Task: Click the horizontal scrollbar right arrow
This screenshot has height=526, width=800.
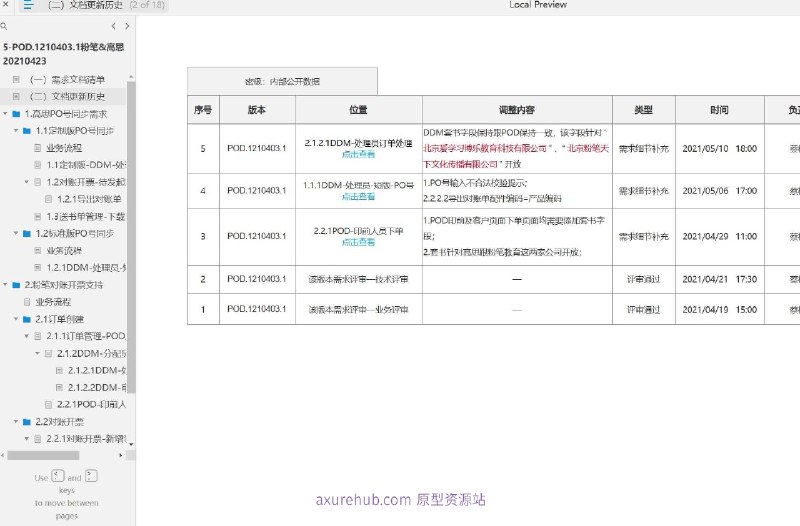Action: [x=121, y=455]
